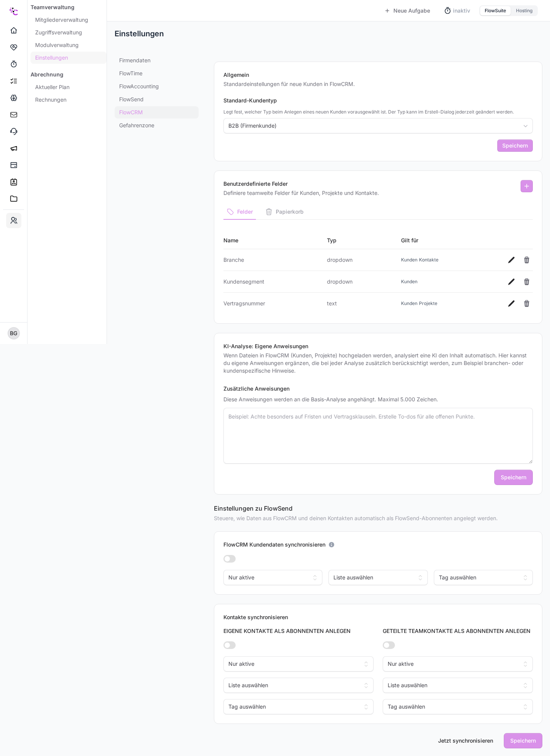Click the brain icon in the sidebar
Viewport: 550px width, 756px height.
tap(14, 97)
